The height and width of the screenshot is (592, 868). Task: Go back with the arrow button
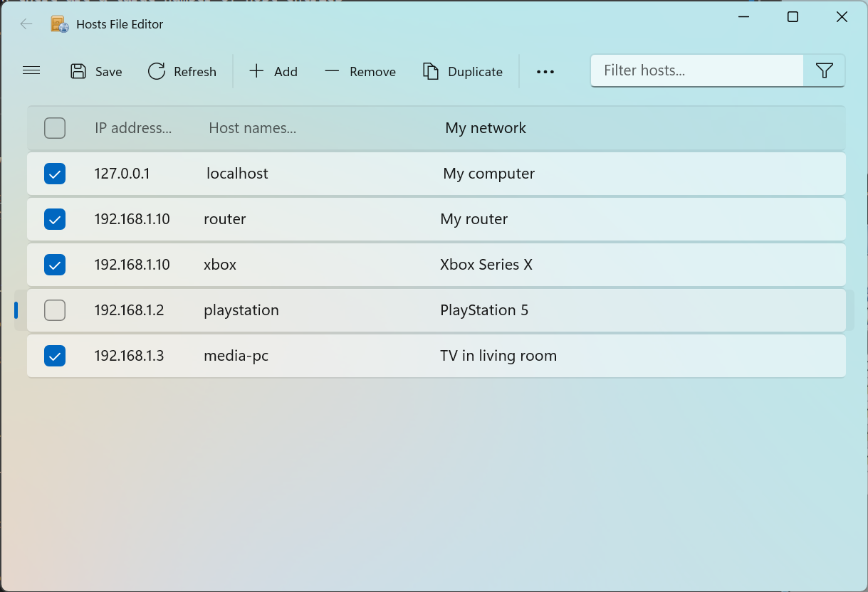(x=26, y=24)
